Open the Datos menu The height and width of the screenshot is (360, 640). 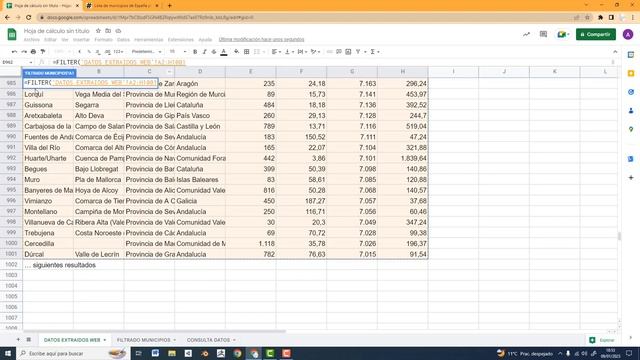click(123, 40)
